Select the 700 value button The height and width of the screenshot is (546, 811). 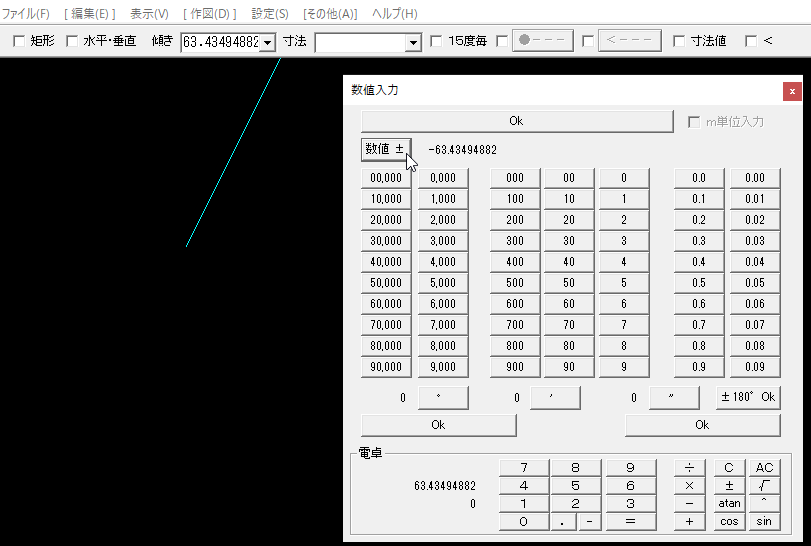pos(515,325)
